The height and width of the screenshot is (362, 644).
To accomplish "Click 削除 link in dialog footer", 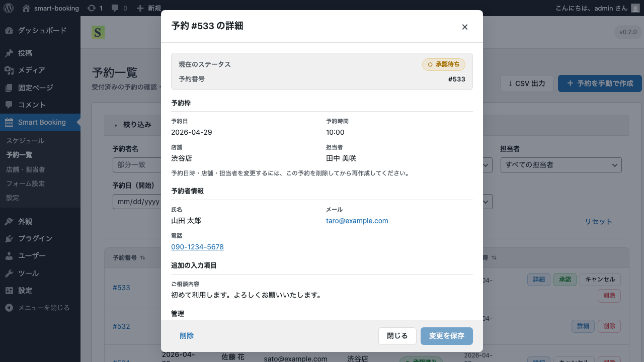I will click(x=187, y=336).
